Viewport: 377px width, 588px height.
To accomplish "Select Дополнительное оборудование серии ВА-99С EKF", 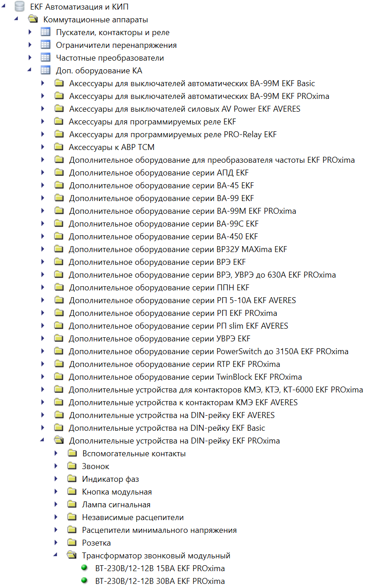I will tap(163, 224).
